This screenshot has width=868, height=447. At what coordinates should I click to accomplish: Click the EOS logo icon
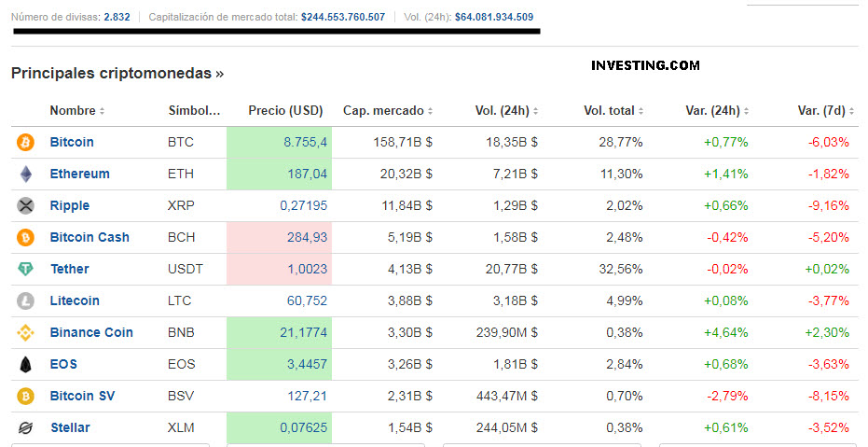(x=25, y=365)
